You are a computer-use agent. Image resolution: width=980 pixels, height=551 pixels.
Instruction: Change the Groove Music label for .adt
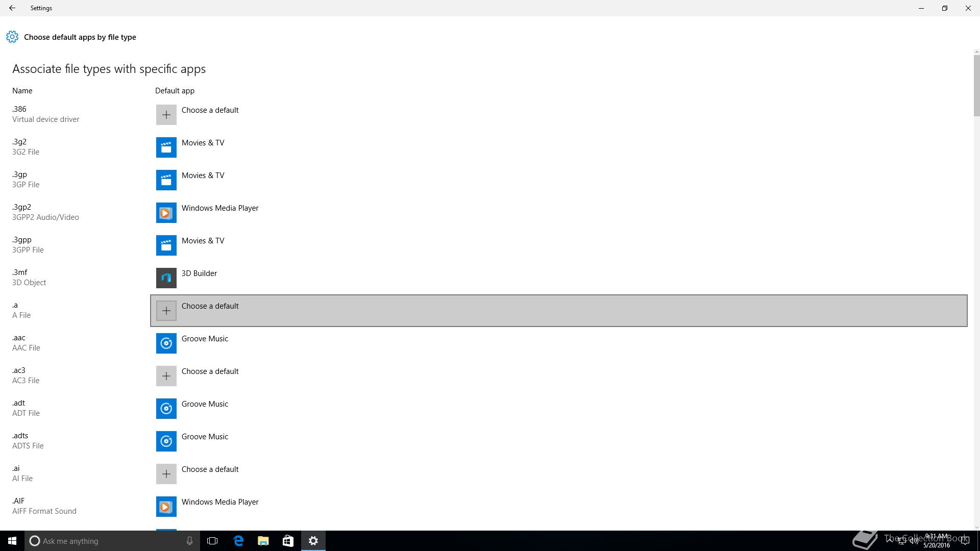click(205, 404)
